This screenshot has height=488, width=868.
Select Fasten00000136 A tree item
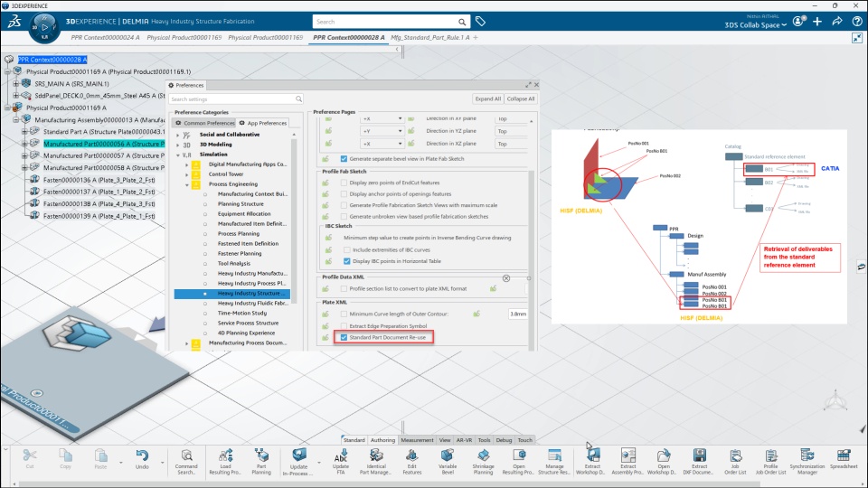(99, 180)
